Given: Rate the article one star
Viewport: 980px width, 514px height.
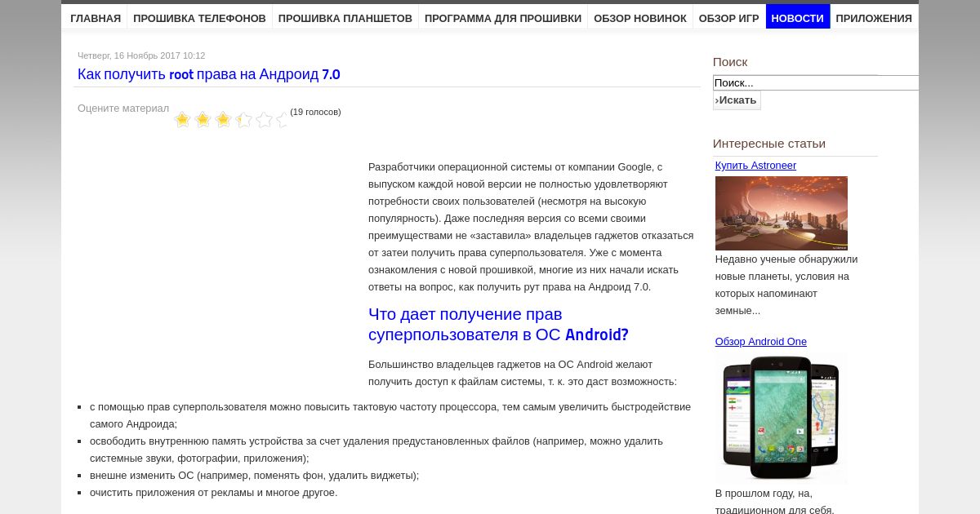Looking at the screenshot, I should pos(182,120).
